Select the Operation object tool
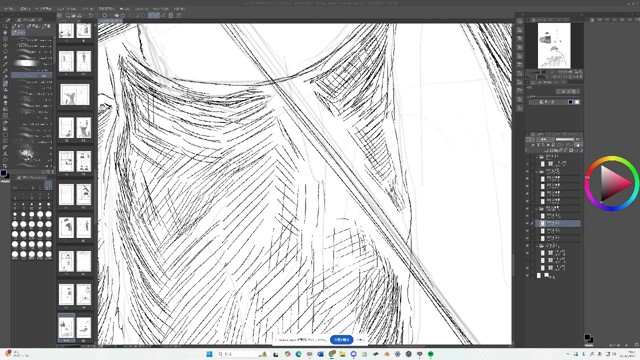 [x=5, y=39]
